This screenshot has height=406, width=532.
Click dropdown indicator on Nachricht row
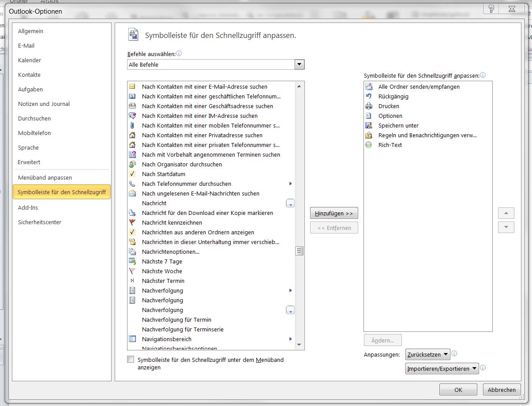click(x=290, y=203)
